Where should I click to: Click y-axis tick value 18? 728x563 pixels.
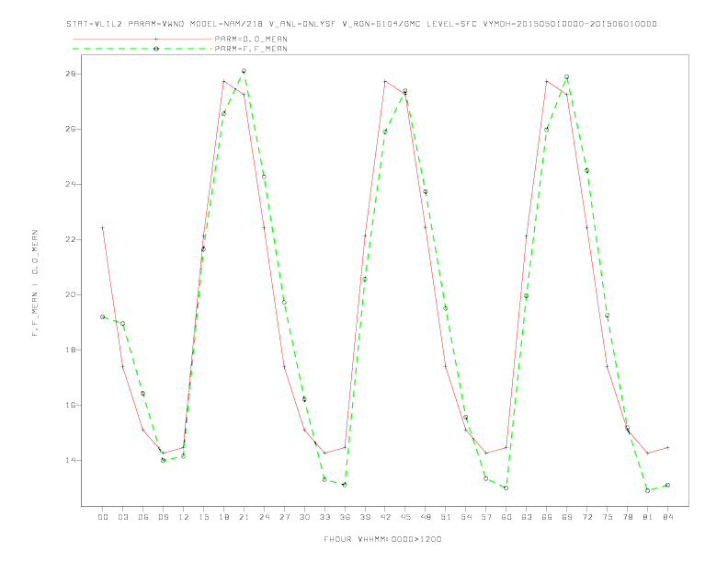71,350
